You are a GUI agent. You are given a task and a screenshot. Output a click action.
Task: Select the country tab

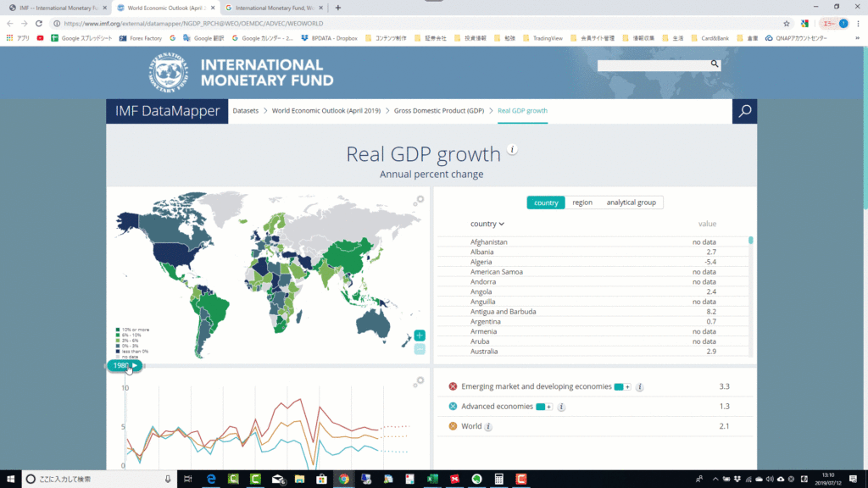coord(546,202)
